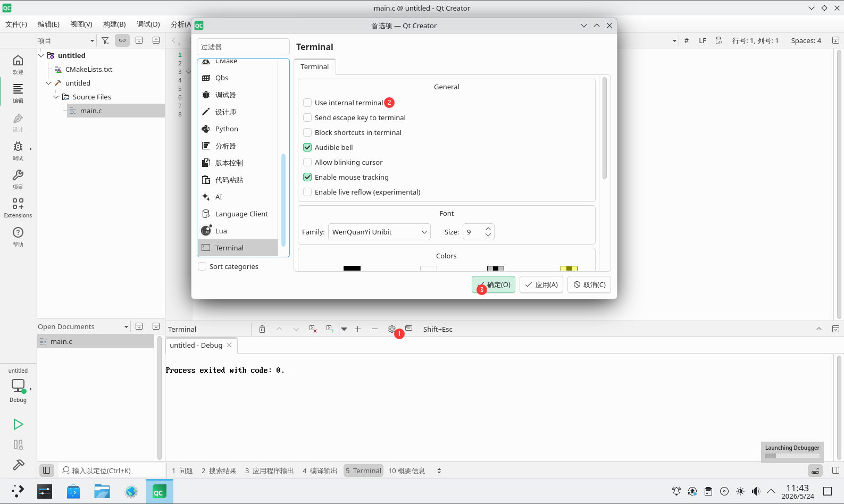The height and width of the screenshot is (504, 844).
Task: Open the 调试(D) menu
Action: tap(148, 24)
